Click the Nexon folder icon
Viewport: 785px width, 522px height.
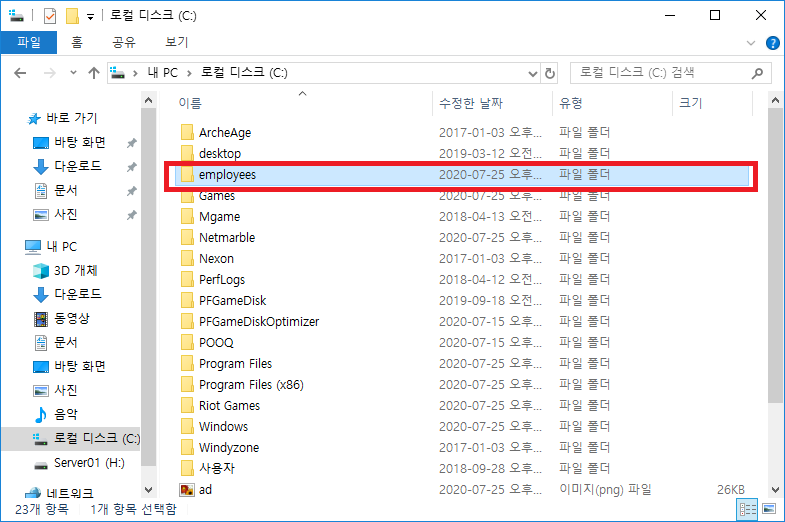pos(187,258)
